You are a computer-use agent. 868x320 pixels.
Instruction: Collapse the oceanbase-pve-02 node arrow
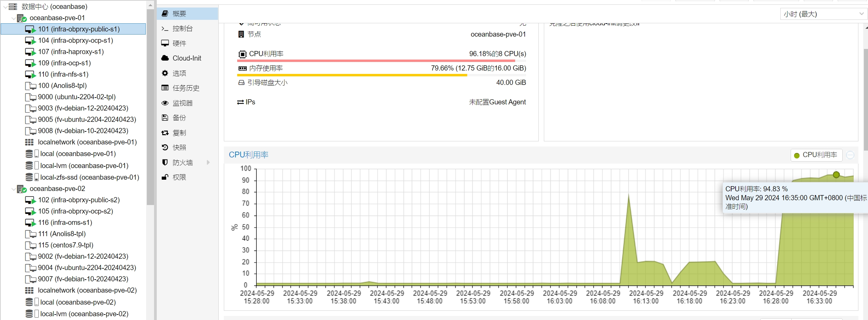click(13, 189)
